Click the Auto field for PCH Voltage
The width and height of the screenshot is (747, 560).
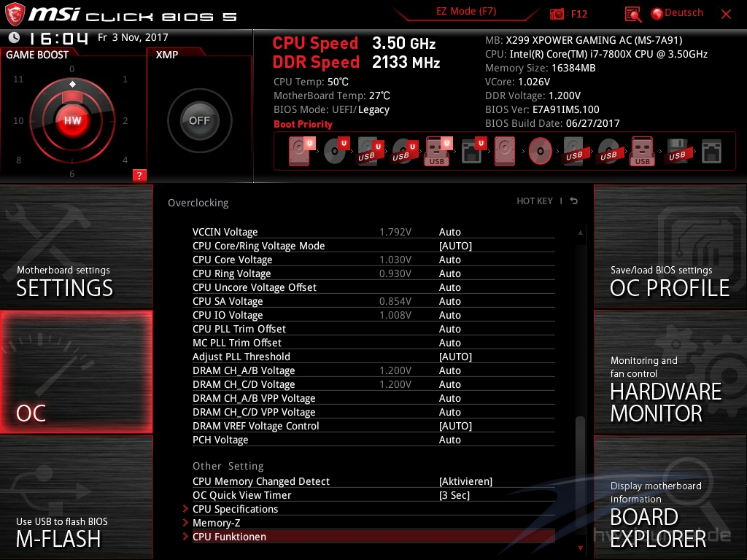pos(449,440)
